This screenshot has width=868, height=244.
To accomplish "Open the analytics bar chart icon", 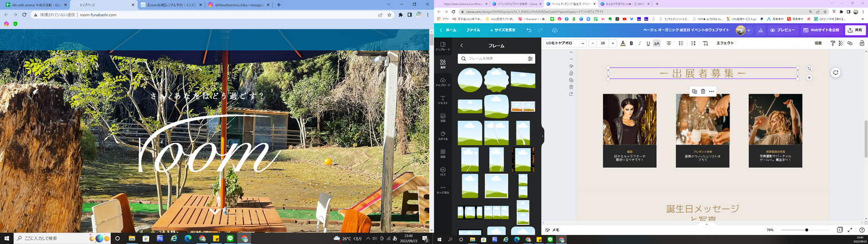I will [760, 30].
